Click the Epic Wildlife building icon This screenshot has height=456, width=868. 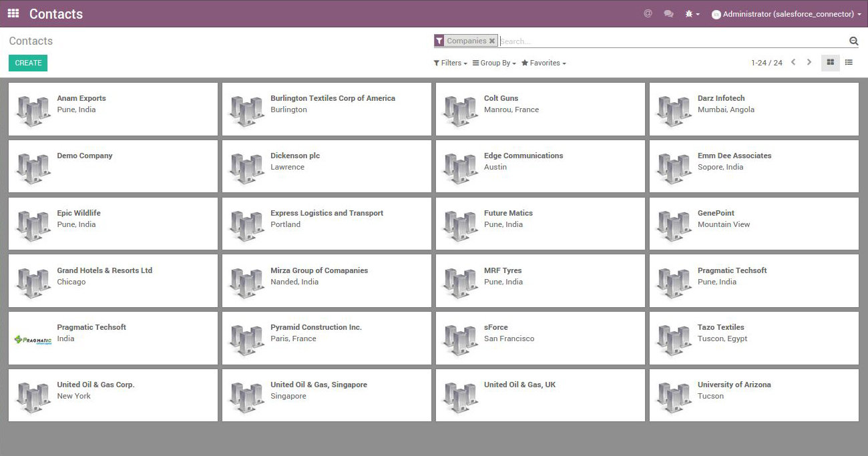pyautogui.click(x=33, y=226)
